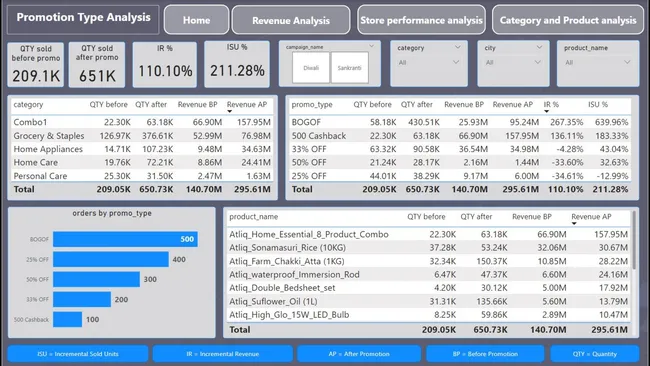The image size is (650, 366).
Task: Click BOGOF IR % value 267.35%
Action: 567,122
